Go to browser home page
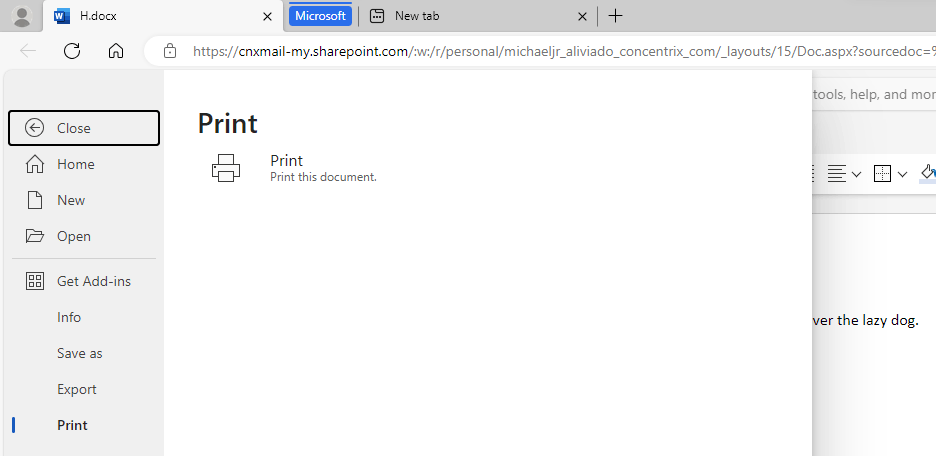 (x=116, y=51)
